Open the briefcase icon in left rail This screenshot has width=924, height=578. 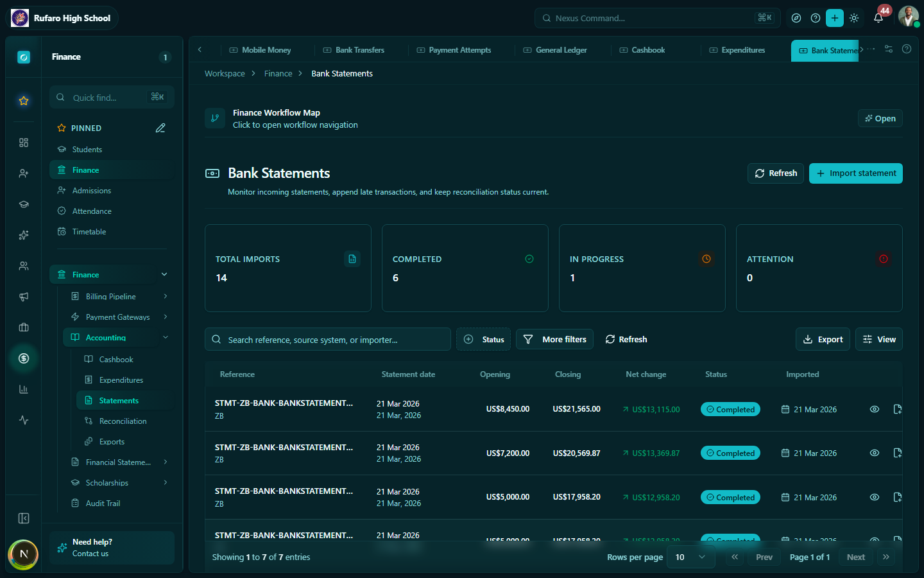(24, 328)
